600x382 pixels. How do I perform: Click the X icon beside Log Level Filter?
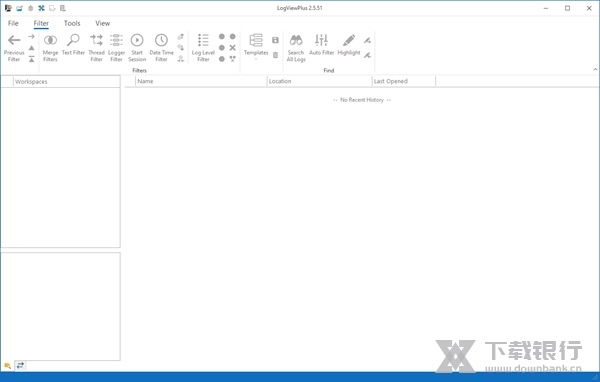pos(232,48)
